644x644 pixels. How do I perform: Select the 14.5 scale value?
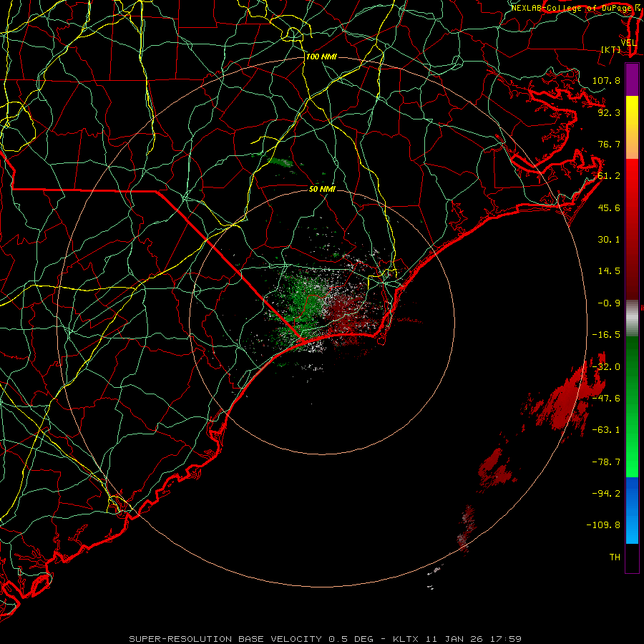(x=609, y=271)
